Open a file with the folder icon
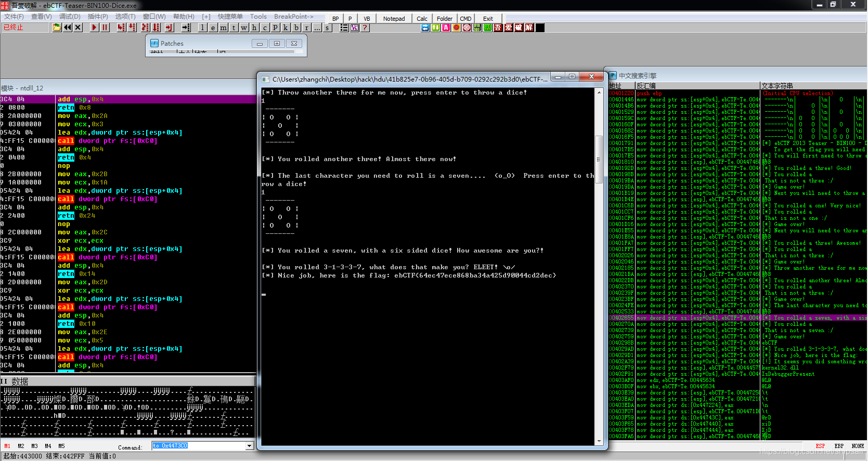 57,28
